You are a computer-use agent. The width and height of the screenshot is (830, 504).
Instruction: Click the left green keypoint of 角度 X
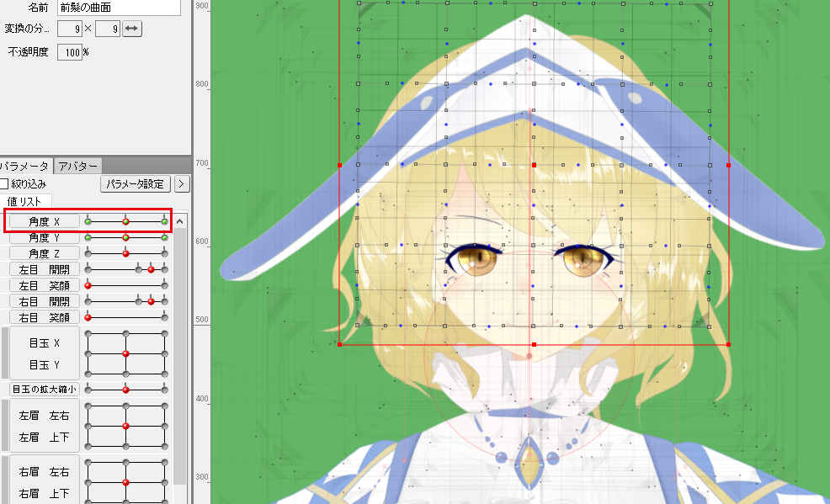tap(88, 221)
